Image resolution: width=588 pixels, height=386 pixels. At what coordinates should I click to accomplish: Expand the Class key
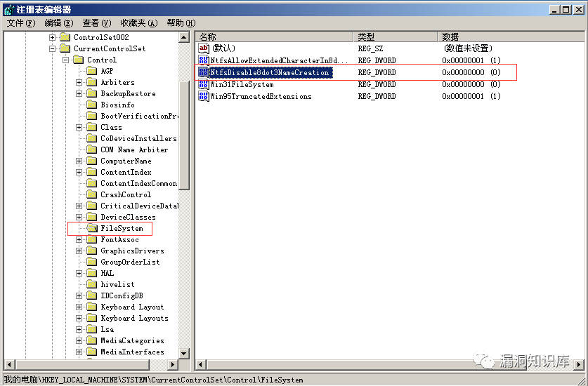pyautogui.click(x=79, y=127)
